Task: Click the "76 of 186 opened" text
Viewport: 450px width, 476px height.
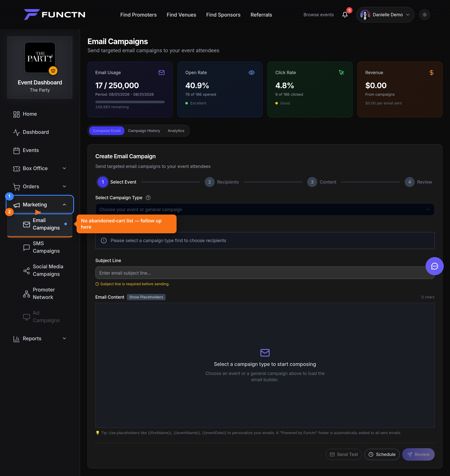Action: [200, 94]
